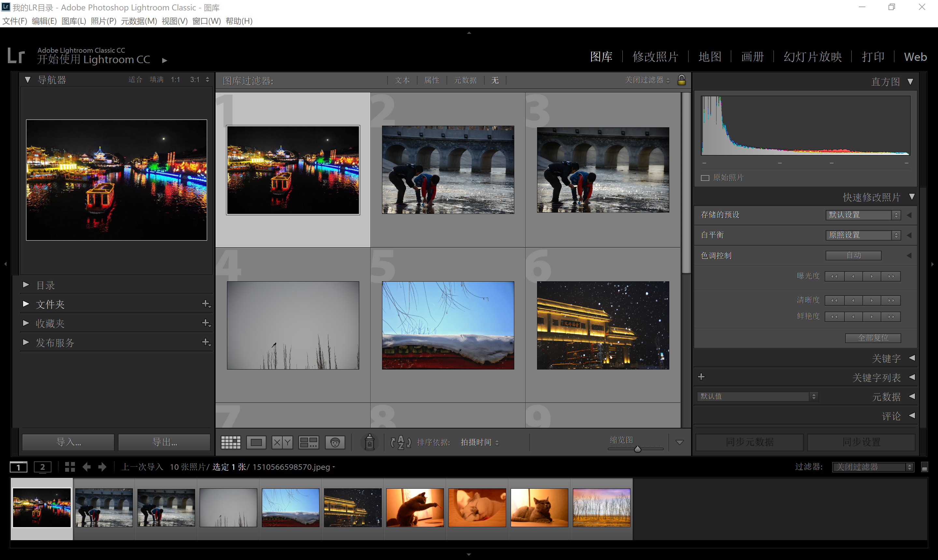This screenshot has height=560, width=938.
Task: Click 同步元数据 button
Action: click(750, 442)
